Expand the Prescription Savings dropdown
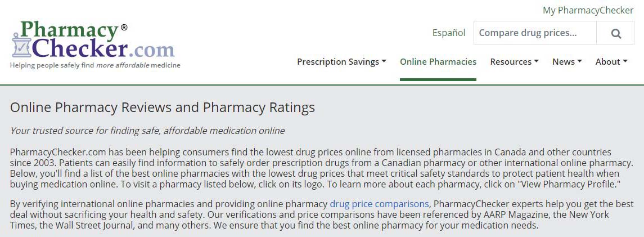The height and width of the screenshot is (237, 644). tap(342, 61)
